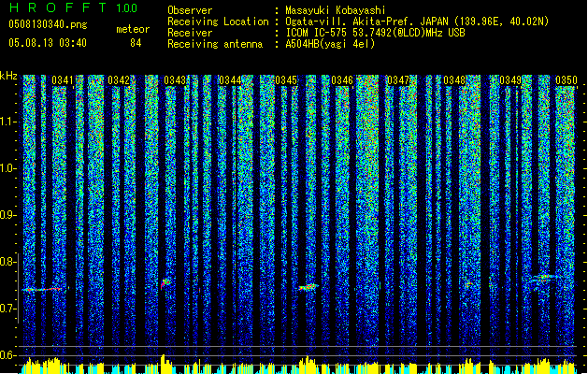Click the 0348 time marker
The height and width of the screenshot is (374, 588).
click(x=454, y=80)
